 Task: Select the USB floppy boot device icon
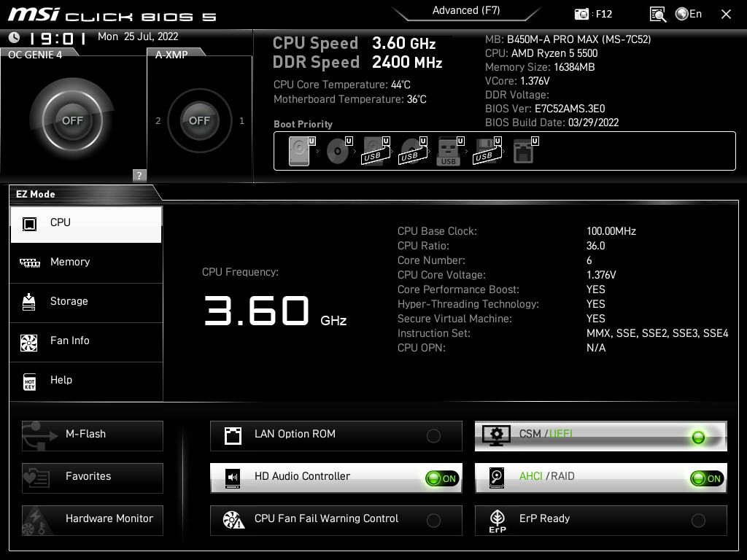487,152
